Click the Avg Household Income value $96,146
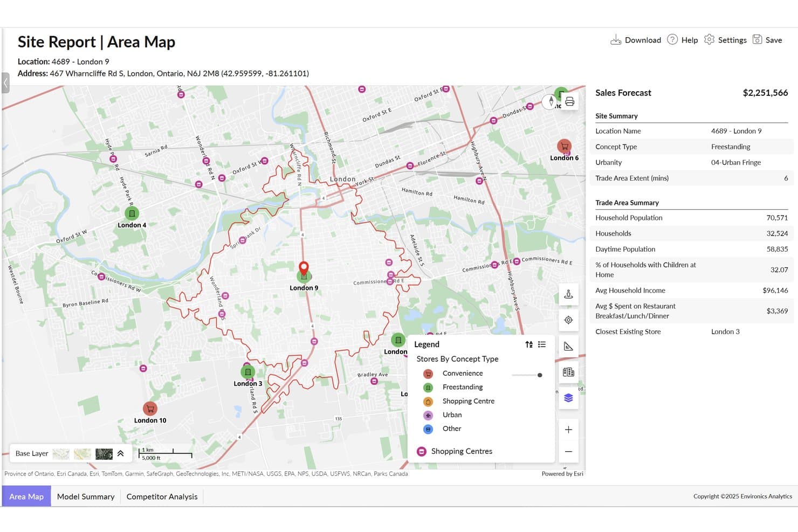The width and height of the screenshot is (798, 532). (775, 290)
